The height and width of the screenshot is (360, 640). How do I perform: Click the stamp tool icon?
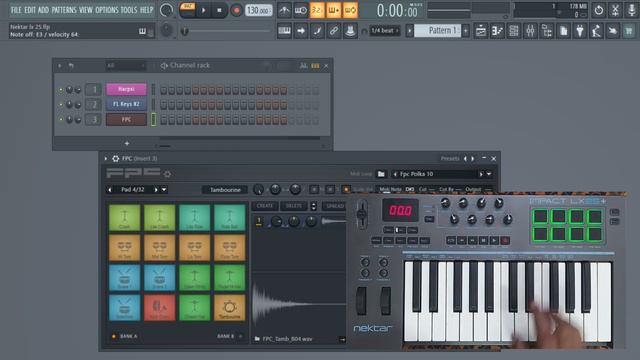350,31
